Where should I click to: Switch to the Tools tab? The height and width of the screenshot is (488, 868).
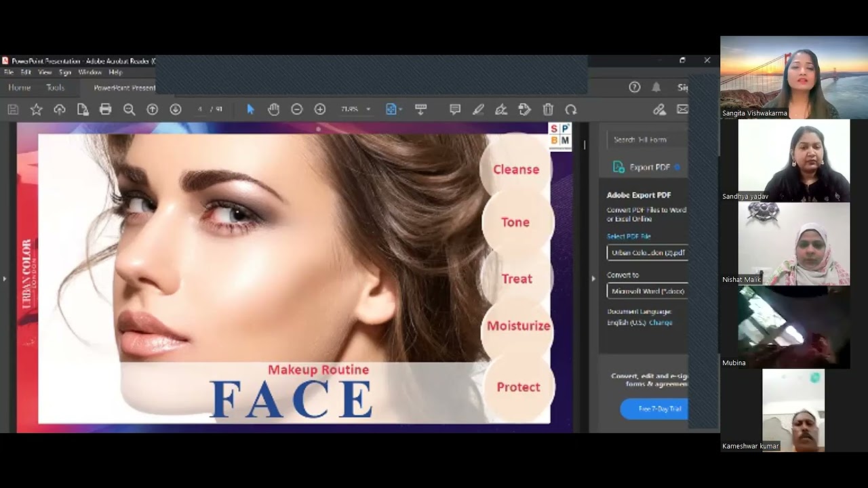click(x=55, y=87)
